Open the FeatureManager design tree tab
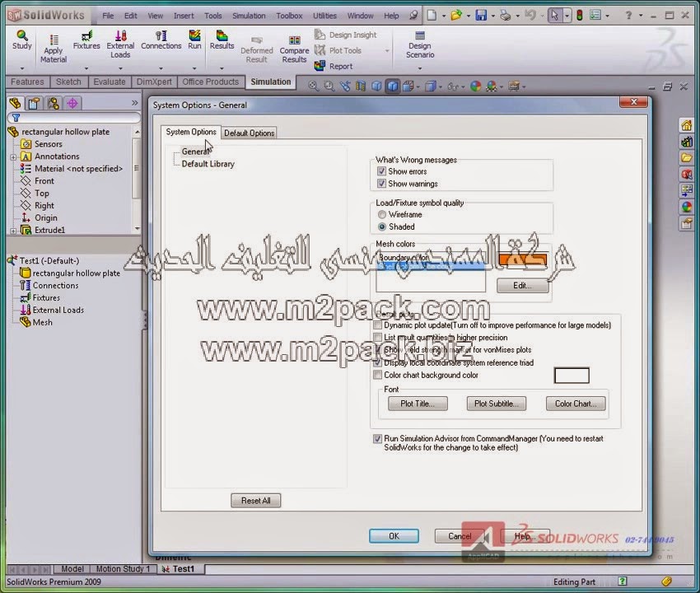 click(x=15, y=103)
